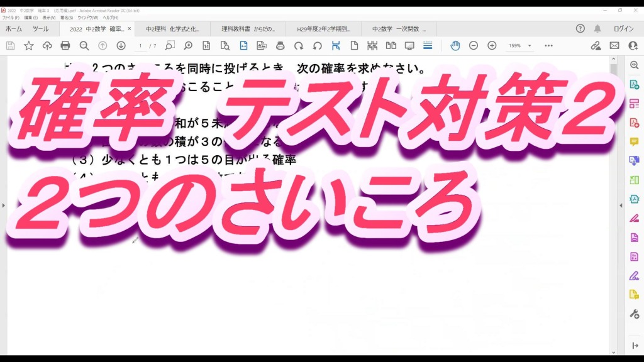
Task: Add the file to starred bookmarks
Action: pyautogui.click(x=29, y=46)
